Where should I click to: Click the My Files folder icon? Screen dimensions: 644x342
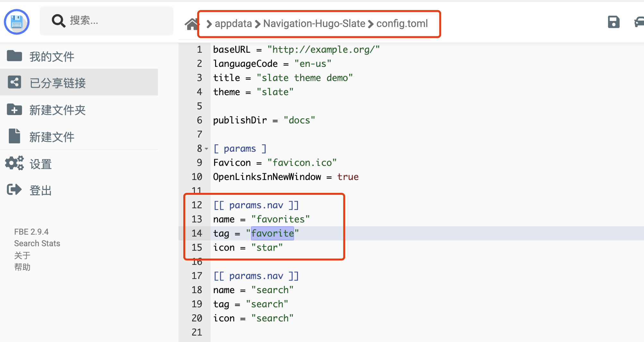coord(14,56)
